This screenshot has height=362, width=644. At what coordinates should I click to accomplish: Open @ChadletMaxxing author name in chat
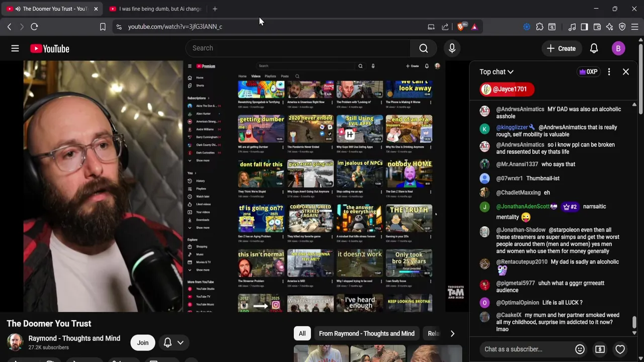pyautogui.click(x=518, y=193)
